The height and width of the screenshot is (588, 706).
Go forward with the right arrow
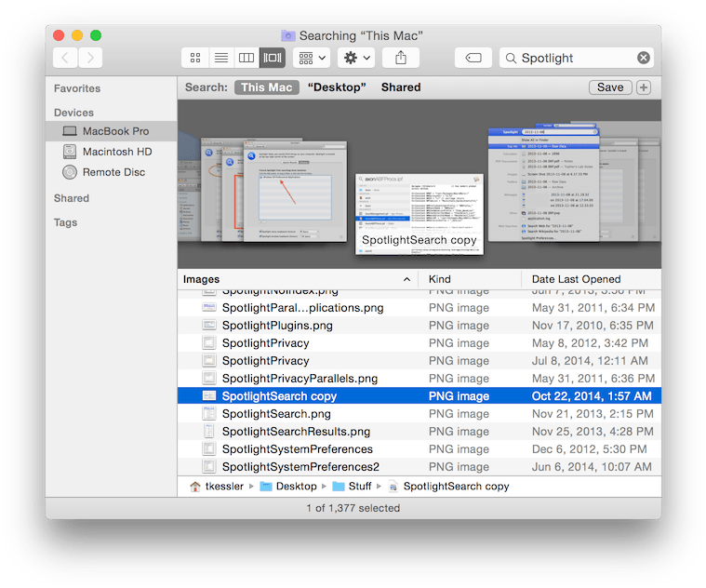tap(90, 58)
